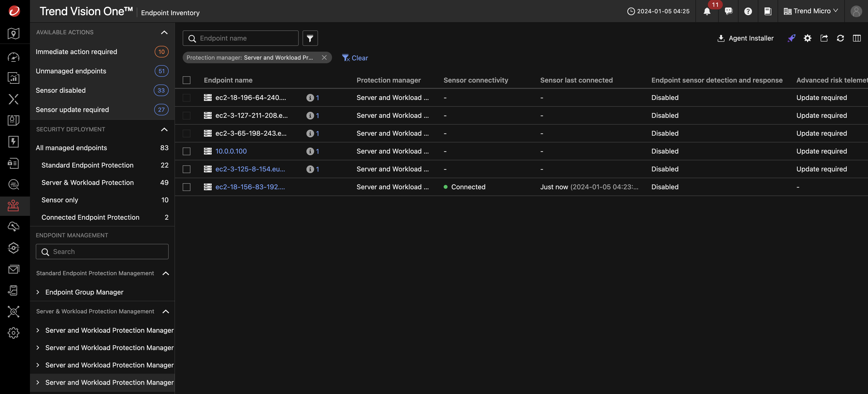Select checkbox for ec2-18-196-64-240 row
Image resolution: width=868 pixels, height=394 pixels.
186,98
